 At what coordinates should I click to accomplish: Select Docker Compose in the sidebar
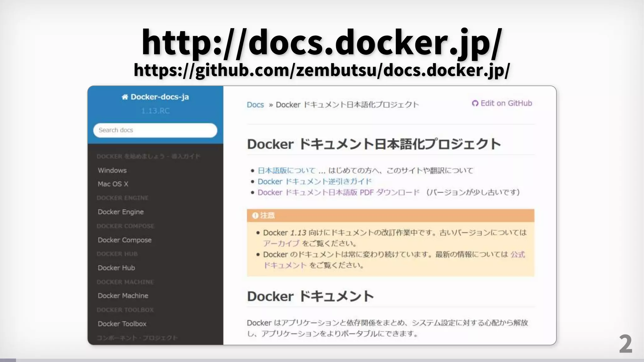coord(125,240)
